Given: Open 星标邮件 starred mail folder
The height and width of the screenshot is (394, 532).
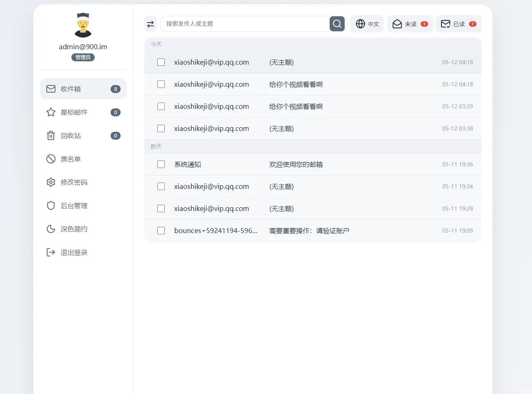Looking at the screenshot, I should (x=83, y=112).
